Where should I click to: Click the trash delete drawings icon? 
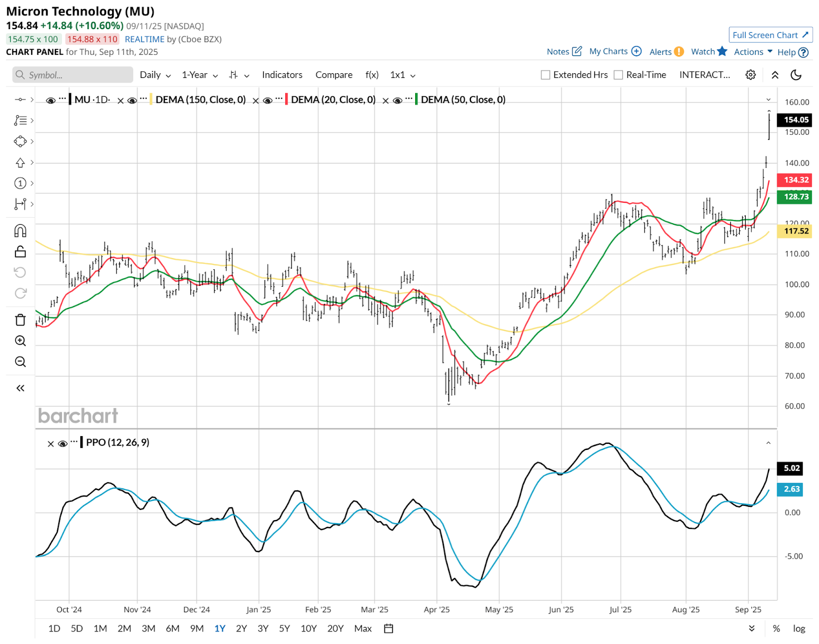[20, 320]
